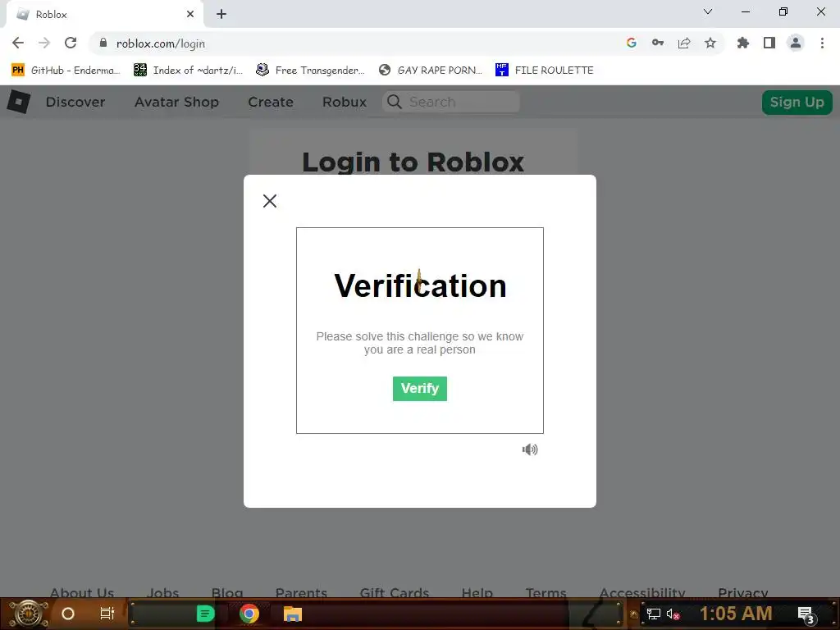840x630 pixels.
Task: Open the Help footer link
Action: pyautogui.click(x=477, y=592)
